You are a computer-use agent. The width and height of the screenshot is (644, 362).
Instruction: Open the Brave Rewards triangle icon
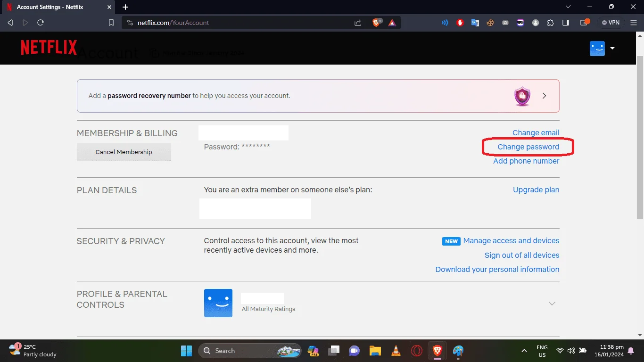(392, 23)
